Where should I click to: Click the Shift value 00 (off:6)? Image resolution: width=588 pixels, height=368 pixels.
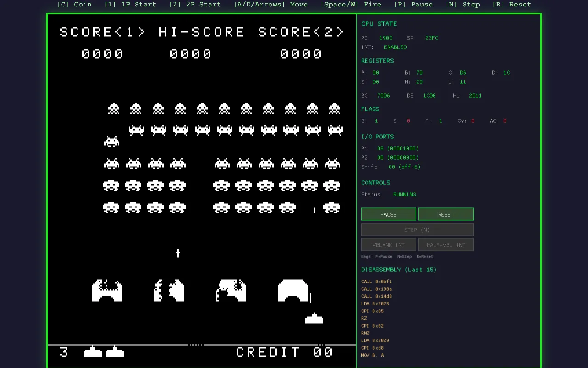(405, 167)
